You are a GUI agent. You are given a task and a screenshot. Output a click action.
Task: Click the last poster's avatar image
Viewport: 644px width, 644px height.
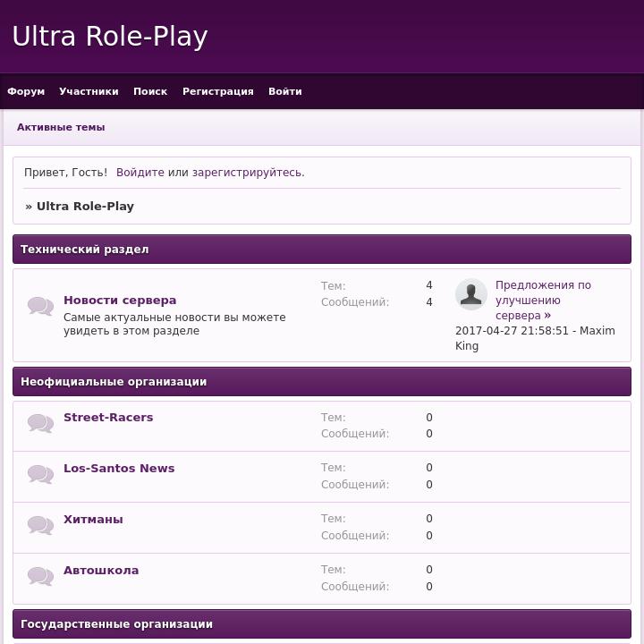470,294
